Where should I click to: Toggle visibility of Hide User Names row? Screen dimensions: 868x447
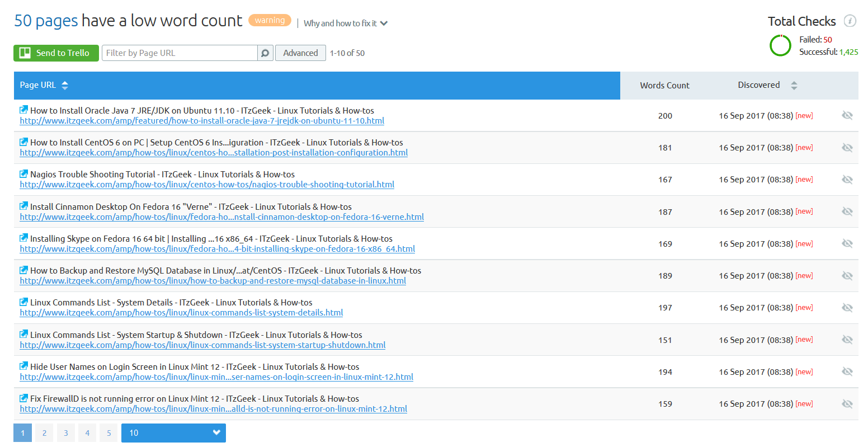pos(847,372)
